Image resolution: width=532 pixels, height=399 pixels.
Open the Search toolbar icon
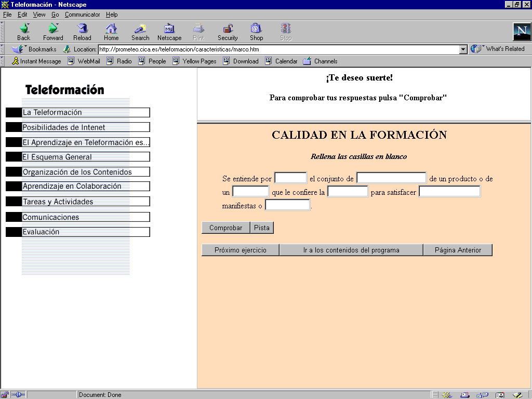coord(140,29)
